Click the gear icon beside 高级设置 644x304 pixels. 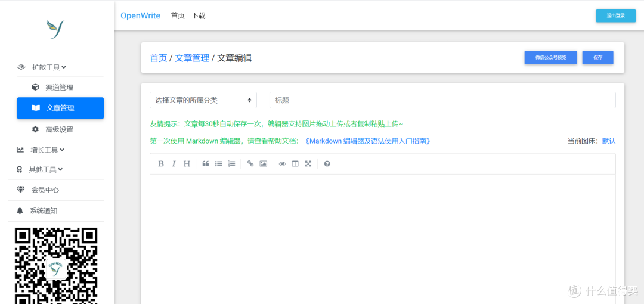pyautogui.click(x=35, y=129)
